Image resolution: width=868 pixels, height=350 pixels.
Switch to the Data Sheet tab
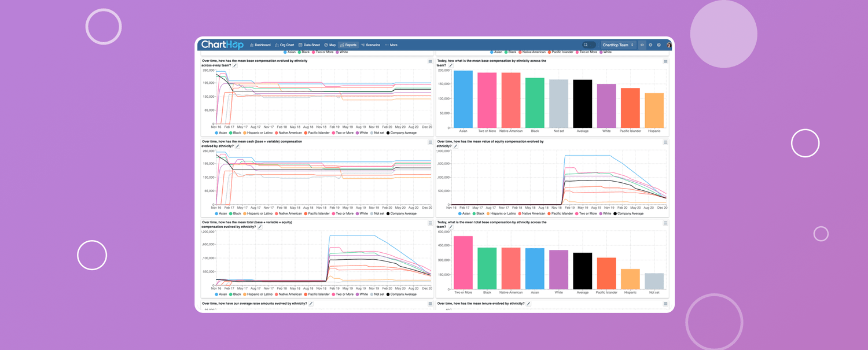tap(310, 45)
